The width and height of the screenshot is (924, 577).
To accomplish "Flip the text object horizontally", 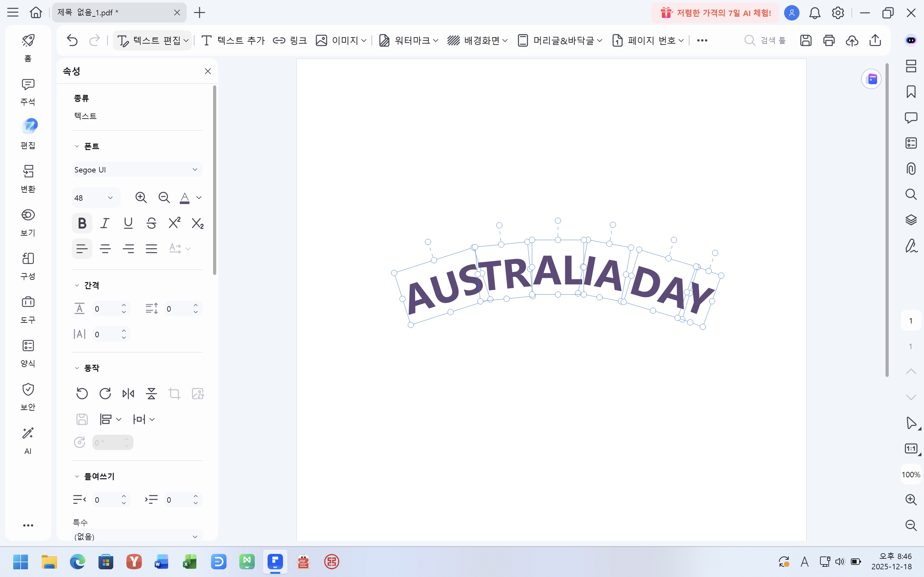I will 128,393.
